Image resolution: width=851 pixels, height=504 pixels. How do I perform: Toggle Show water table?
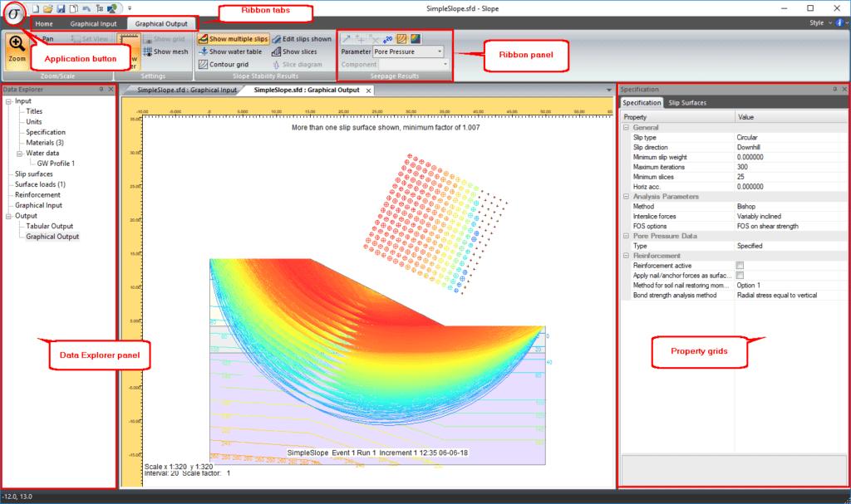[230, 51]
